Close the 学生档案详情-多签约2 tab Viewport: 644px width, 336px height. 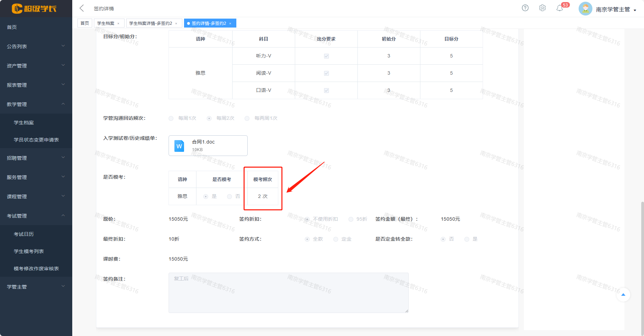pyautogui.click(x=176, y=23)
